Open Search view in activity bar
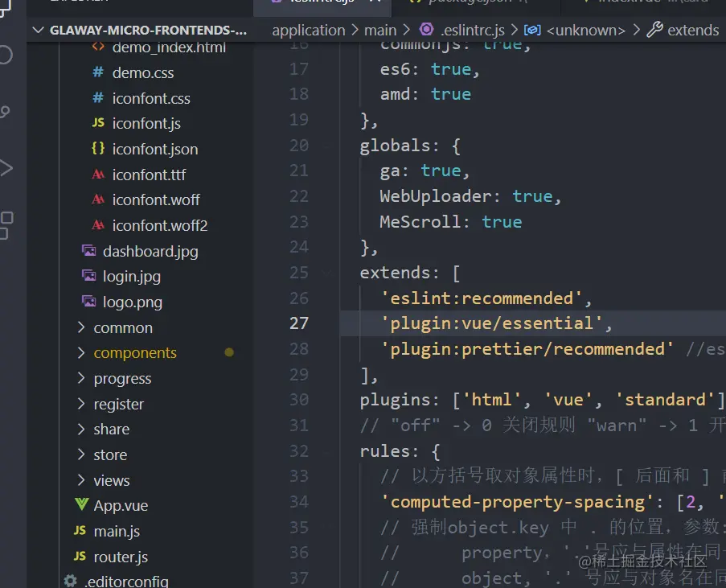The height and width of the screenshot is (588, 726). tap(6, 55)
